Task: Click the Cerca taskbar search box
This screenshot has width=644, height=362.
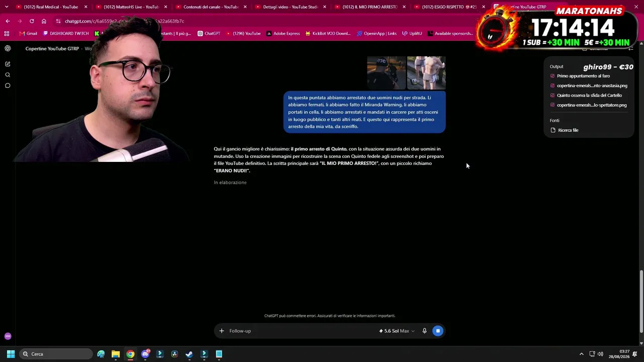Action: (56, 354)
